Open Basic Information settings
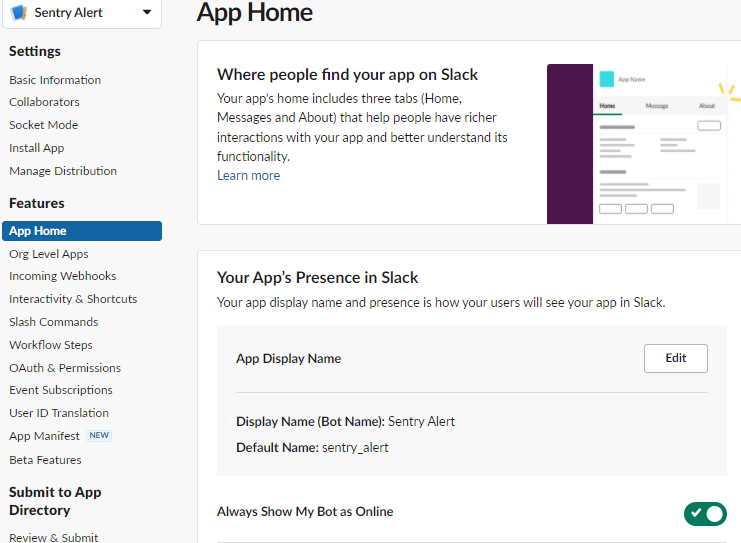 (x=55, y=80)
